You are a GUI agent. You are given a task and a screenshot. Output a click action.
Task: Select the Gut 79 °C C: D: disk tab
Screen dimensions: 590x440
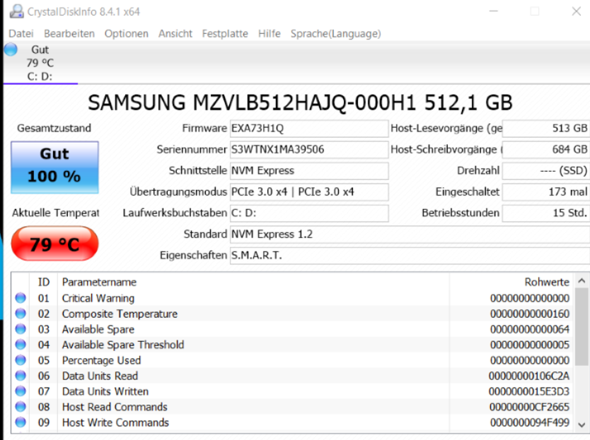(x=41, y=62)
